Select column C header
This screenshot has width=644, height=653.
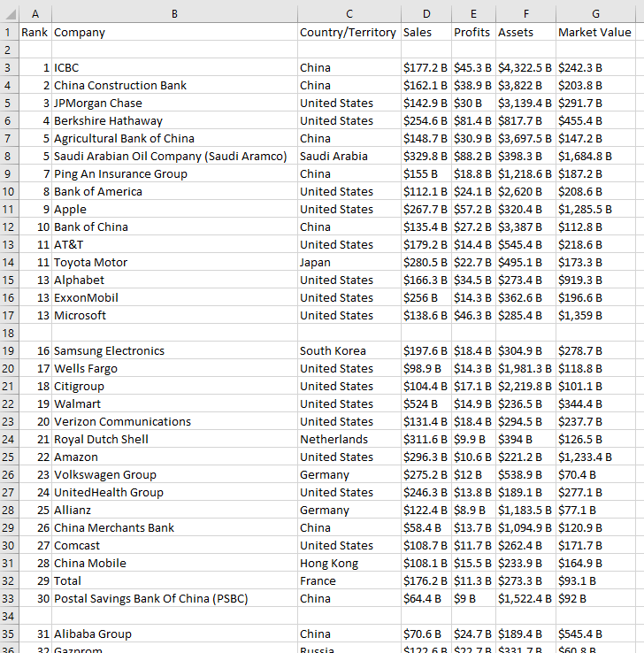pyautogui.click(x=349, y=14)
